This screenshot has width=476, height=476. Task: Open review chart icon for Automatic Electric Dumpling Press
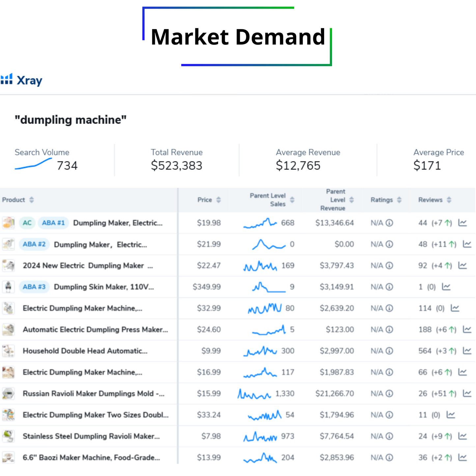pyautogui.click(x=467, y=329)
